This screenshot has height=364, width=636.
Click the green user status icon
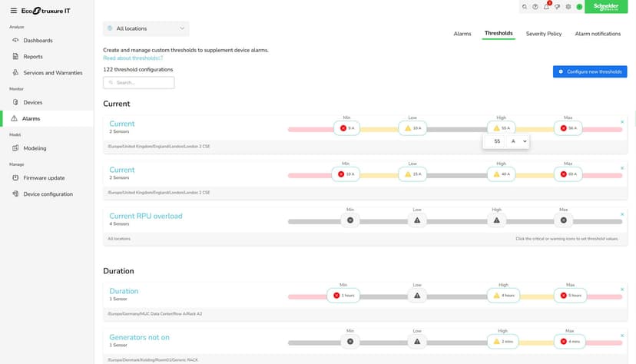pos(579,7)
